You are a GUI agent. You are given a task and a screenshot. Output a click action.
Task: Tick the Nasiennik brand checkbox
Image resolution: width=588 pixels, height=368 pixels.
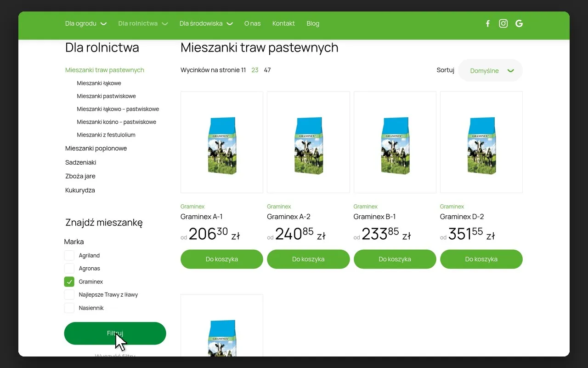click(69, 308)
